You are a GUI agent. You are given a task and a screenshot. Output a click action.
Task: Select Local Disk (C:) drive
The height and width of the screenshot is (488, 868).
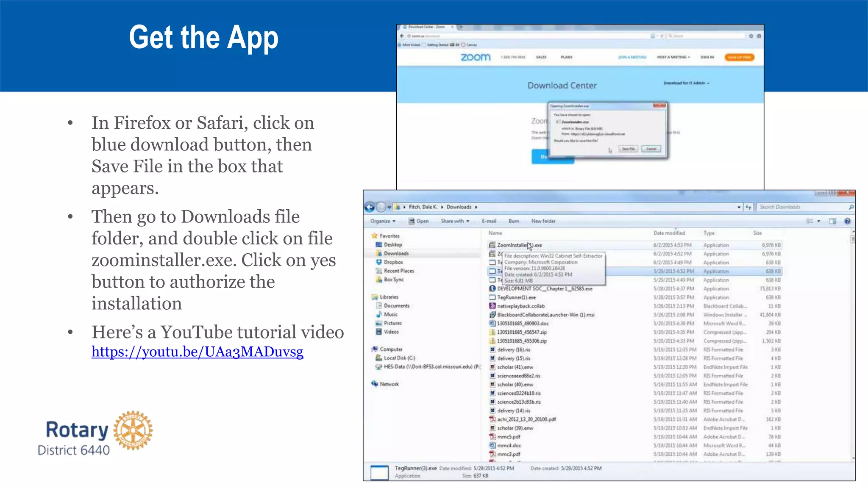[395, 358]
